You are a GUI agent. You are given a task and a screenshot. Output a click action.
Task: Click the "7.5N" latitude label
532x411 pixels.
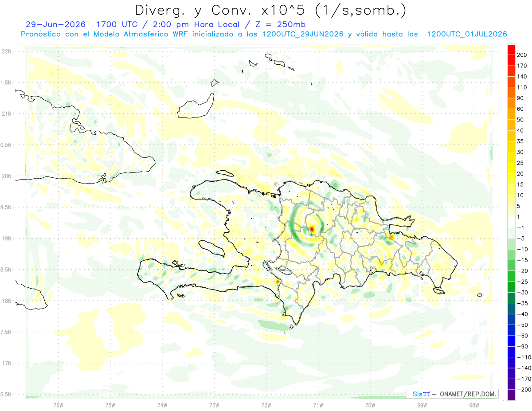[6, 332]
